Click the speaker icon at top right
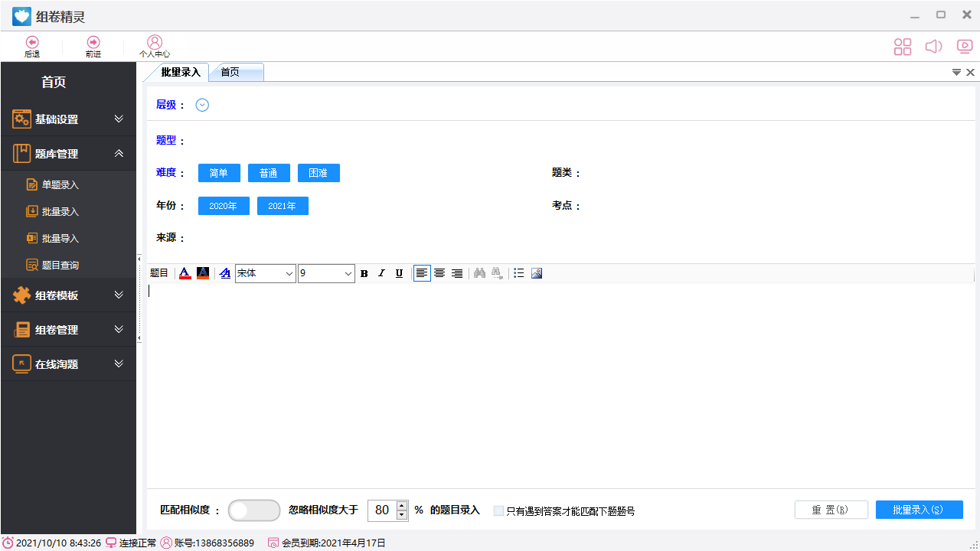980x551 pixels. point(933,46)
